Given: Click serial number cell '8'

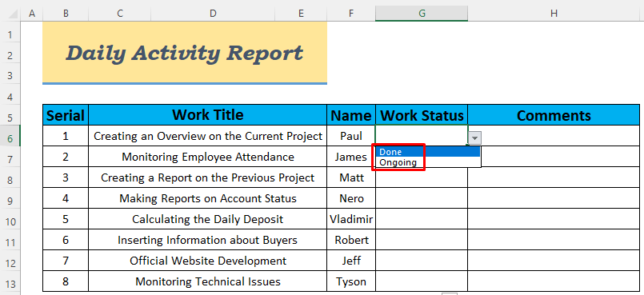Looking at the screenshot, I should (x=66, y=281).
